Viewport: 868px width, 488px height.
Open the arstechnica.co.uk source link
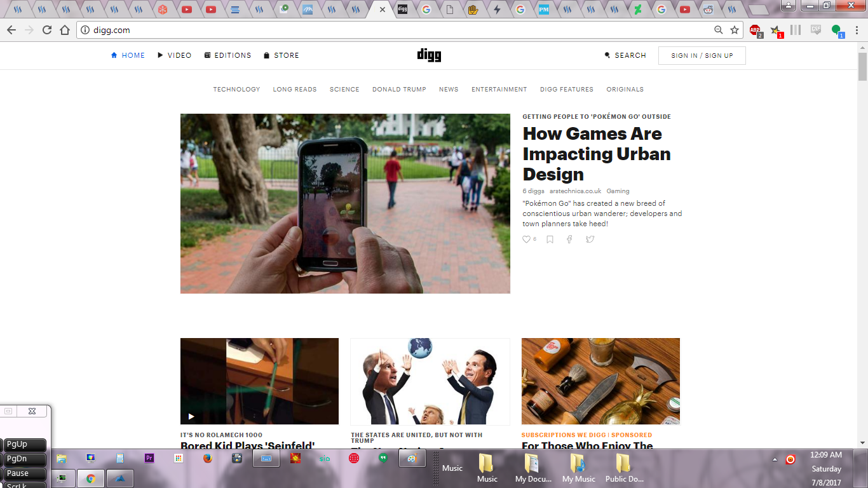click(x=576, y=191)
